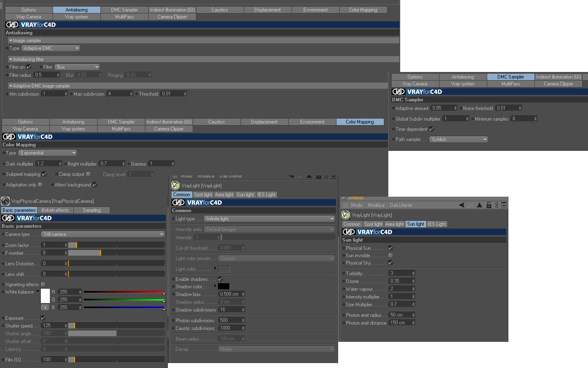Enable the Clamp output checkbox
The image size is (588, 368).
point(88,174)
